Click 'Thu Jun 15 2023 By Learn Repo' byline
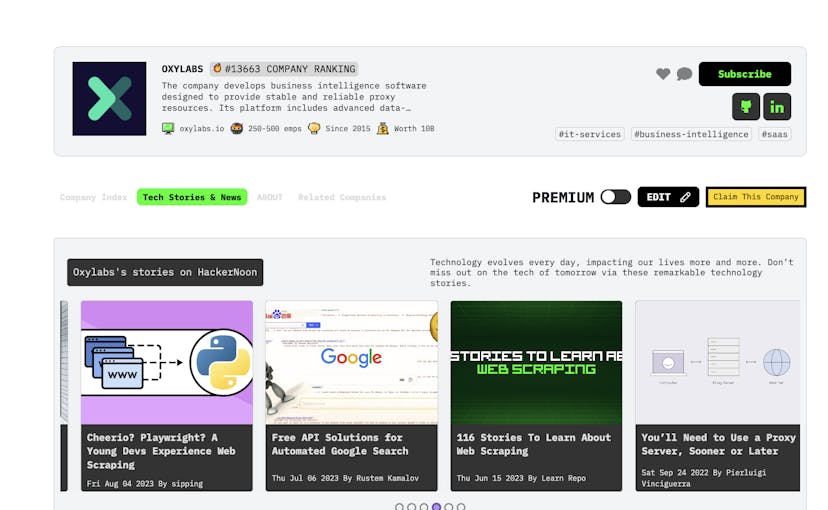 click(521, 478)
